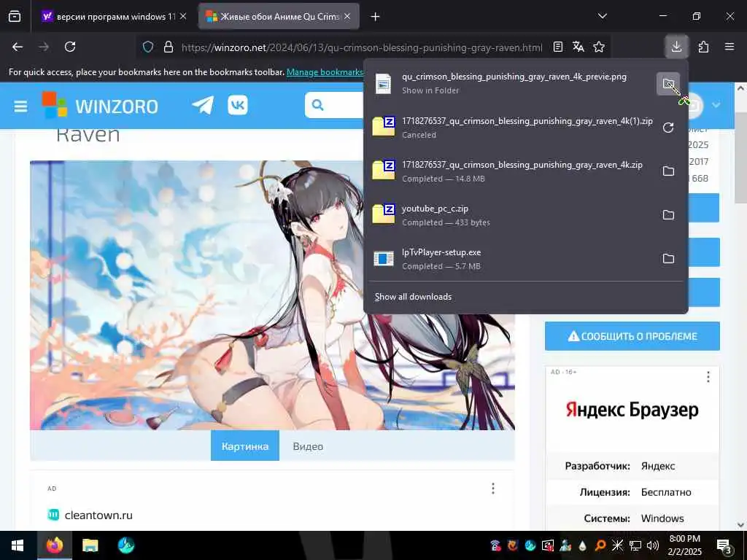This screenshot has width=747, height=560.
Task: Expand the user profile dropdown arrow
Action: [716, 105]
